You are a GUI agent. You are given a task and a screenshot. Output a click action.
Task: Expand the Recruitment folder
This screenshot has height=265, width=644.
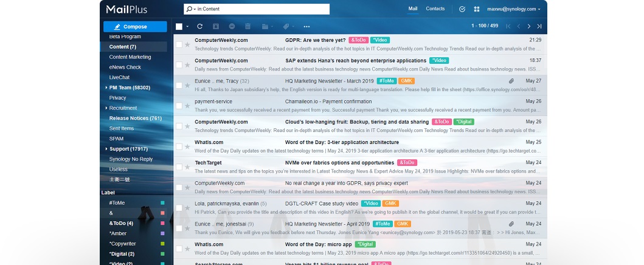pyautogui.click(x=106, y=108)
